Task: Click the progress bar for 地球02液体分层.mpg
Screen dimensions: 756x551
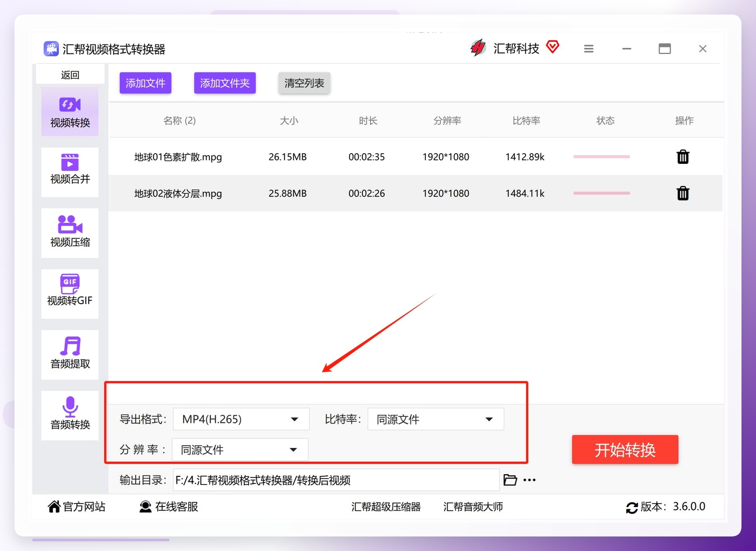Action: (x=602, y=193)
